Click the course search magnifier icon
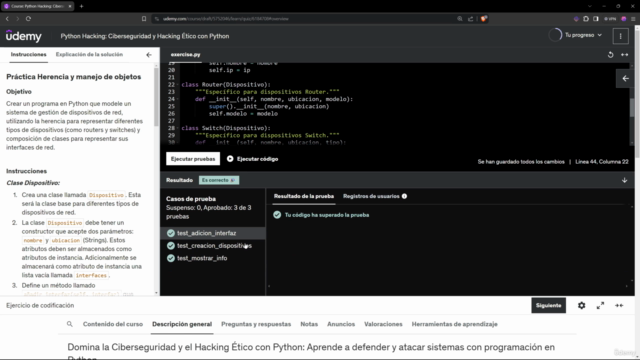Image resolution: width=640 pixels, height=360 pixels. coord(70,324)
